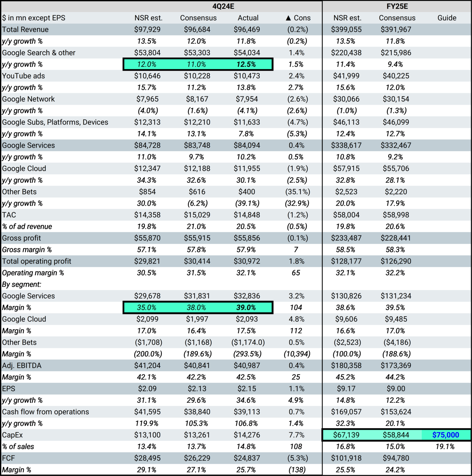Click the TAC row label
The width and height of the screenshot is (472, 476).
9,215
